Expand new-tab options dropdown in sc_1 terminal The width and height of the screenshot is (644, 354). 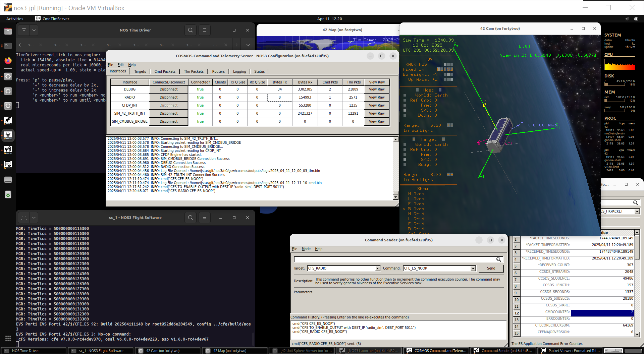34,218
